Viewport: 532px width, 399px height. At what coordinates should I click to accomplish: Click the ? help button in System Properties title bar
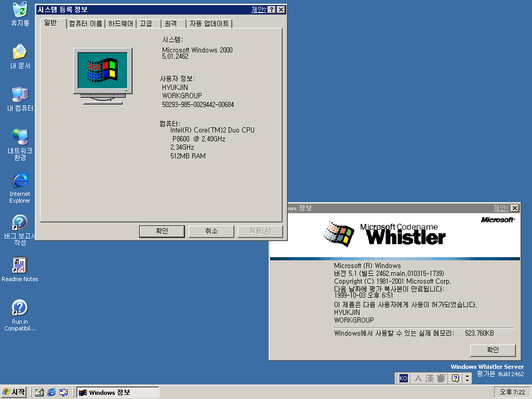[x=272, y=9]
